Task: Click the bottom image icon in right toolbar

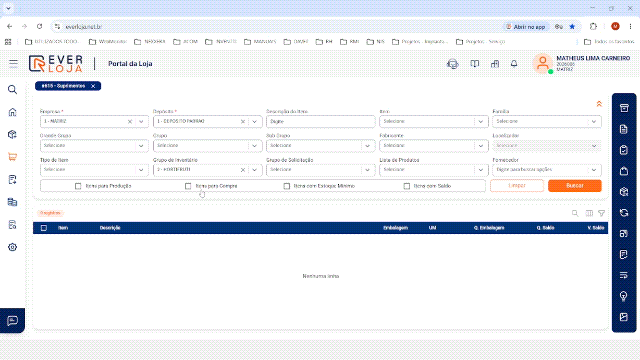Action: [x=624, y=317]
